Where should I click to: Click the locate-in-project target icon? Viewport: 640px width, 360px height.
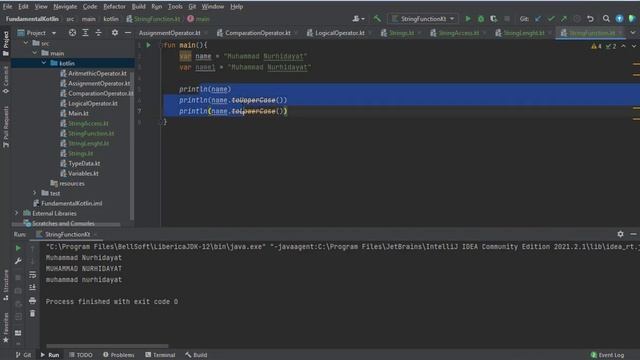tap(72, 33)
